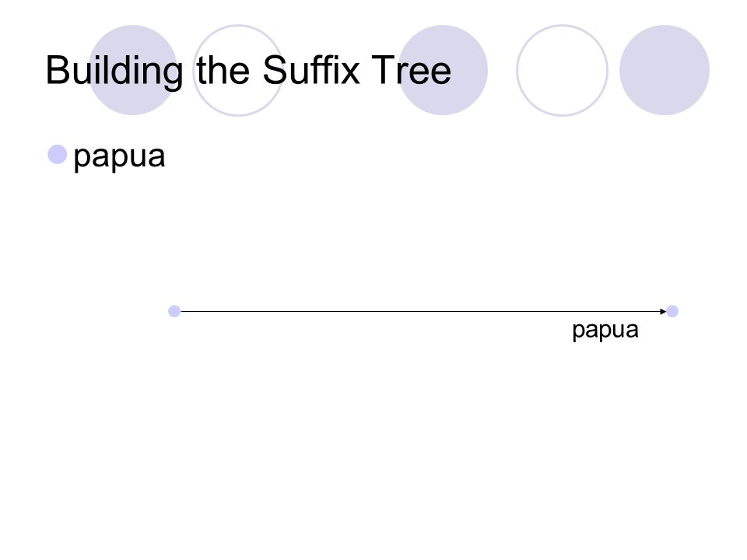The height and width of the screenshot is (560, 747).
Task: Click the word "Building" in the title
Action: tap(114, 72)
